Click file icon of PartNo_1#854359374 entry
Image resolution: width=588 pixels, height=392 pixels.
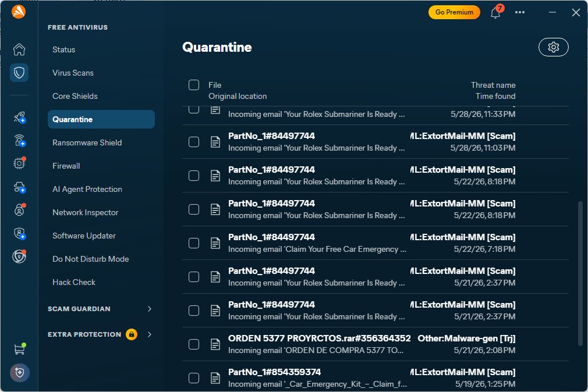pos(215,378)
